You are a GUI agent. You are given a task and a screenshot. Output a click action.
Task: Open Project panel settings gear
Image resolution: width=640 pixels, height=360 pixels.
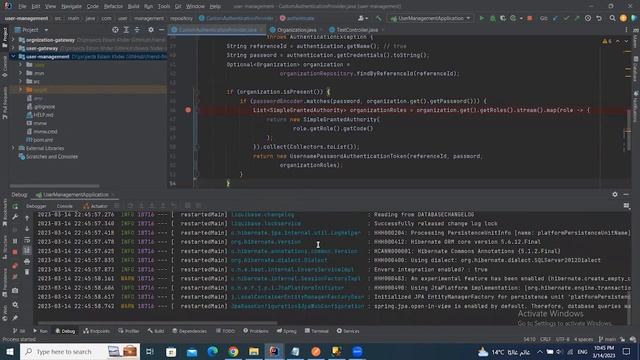tap(151, 30)
